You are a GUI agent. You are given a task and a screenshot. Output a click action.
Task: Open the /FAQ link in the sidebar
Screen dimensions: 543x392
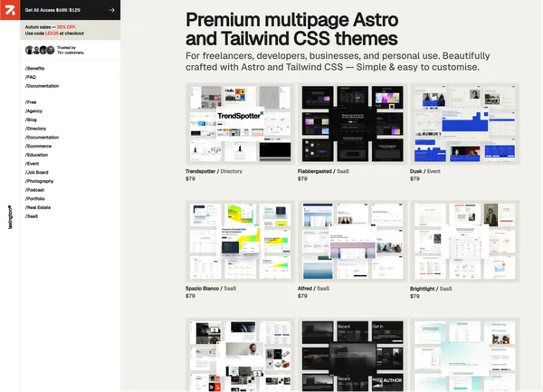pos(32,77)
